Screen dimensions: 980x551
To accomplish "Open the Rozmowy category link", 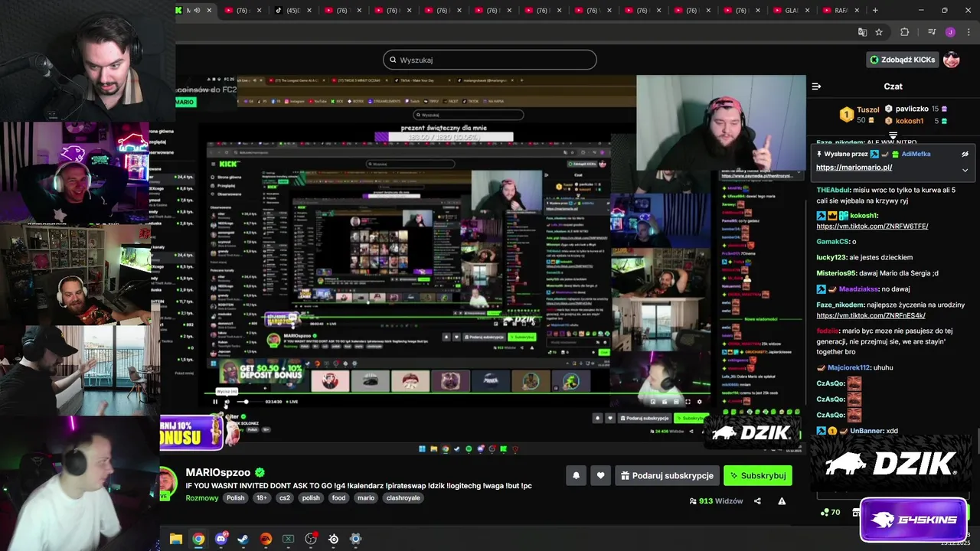I will tap(202, 497).
